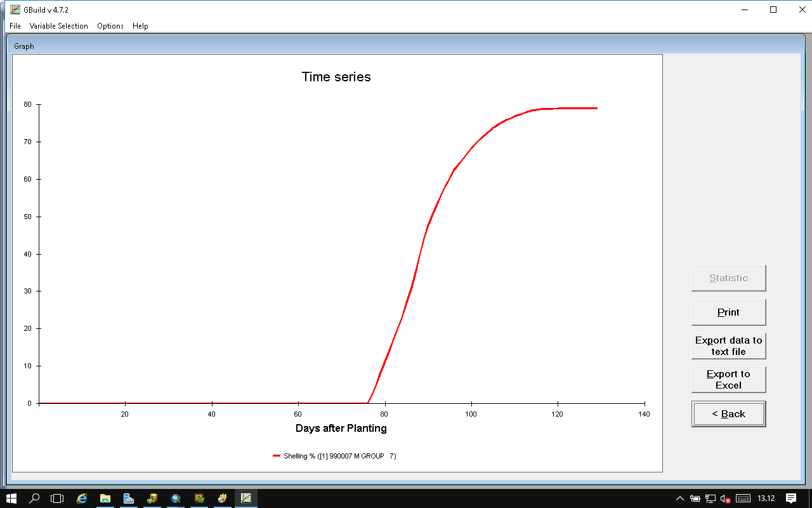Open the notification center icon
The width and height of the screenshot is (812, 508).
[x=791, y=498]
